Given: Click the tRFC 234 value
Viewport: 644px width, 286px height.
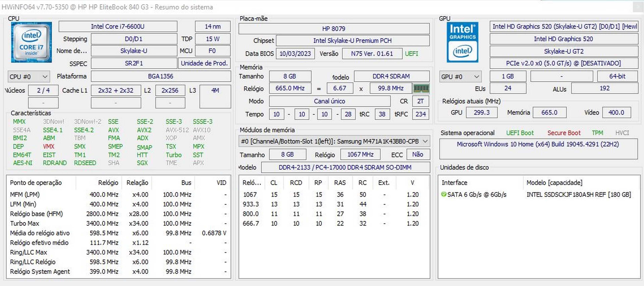Looking at the screenshot, I should (420, 114).
